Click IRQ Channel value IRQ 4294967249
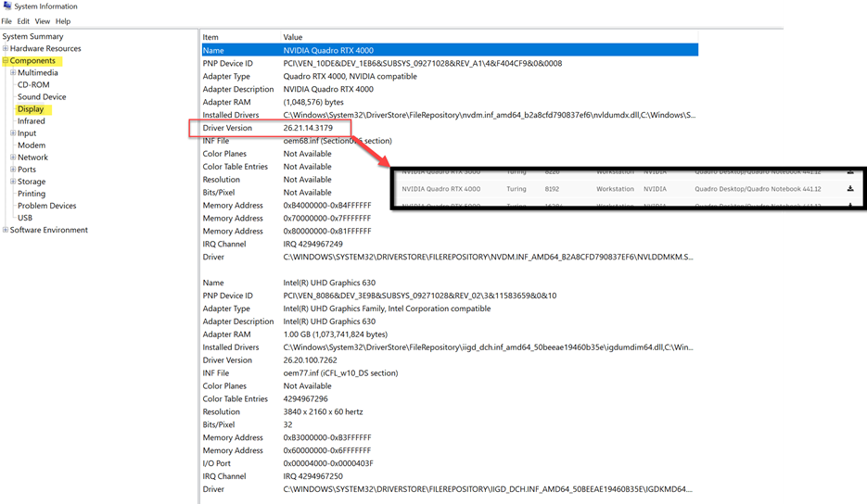Image resolution: width=867 pixels, height=504 pixels. tap(313, 244)
